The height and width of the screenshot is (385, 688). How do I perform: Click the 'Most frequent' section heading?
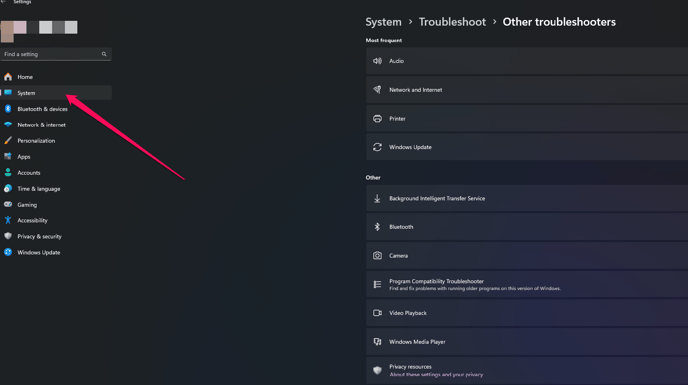pos(384,40)
